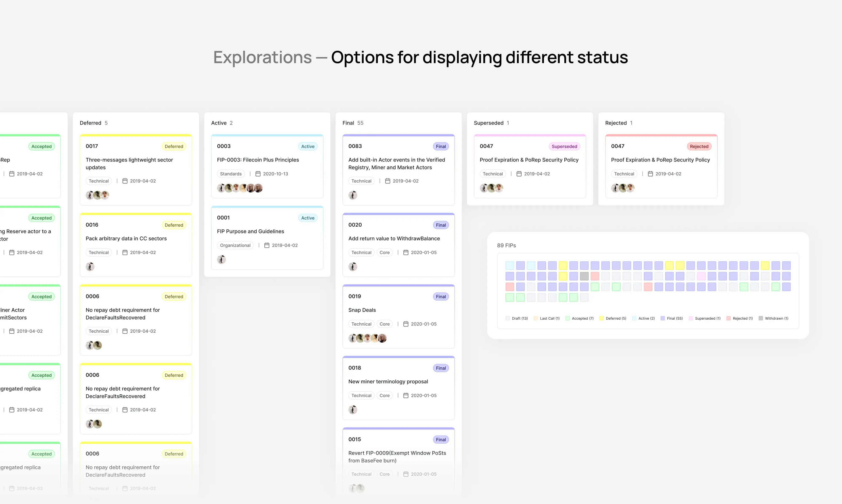Click the first avatar on Snap Deals card

[353, 338]
